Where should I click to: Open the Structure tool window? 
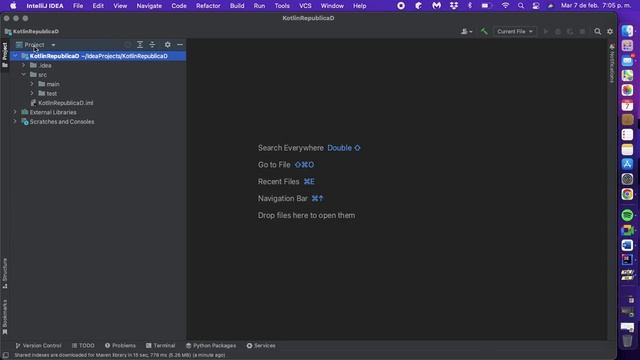(x=5, y=273)
